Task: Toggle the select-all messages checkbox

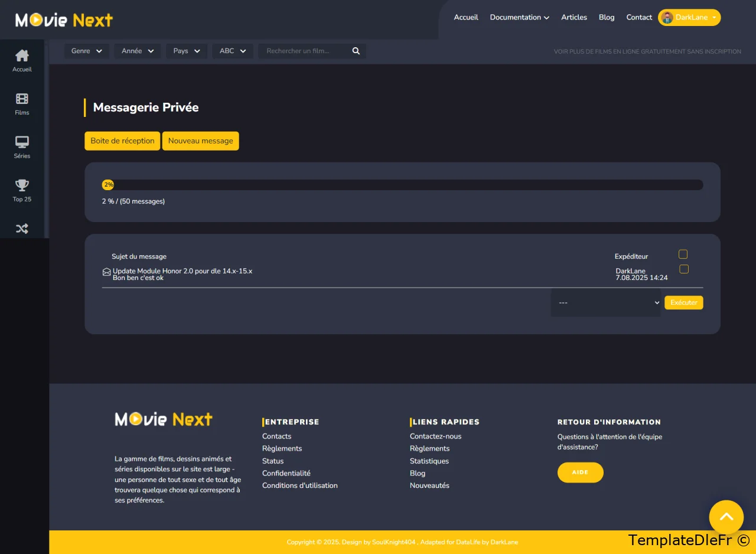Action: click(x=683, y=255)
